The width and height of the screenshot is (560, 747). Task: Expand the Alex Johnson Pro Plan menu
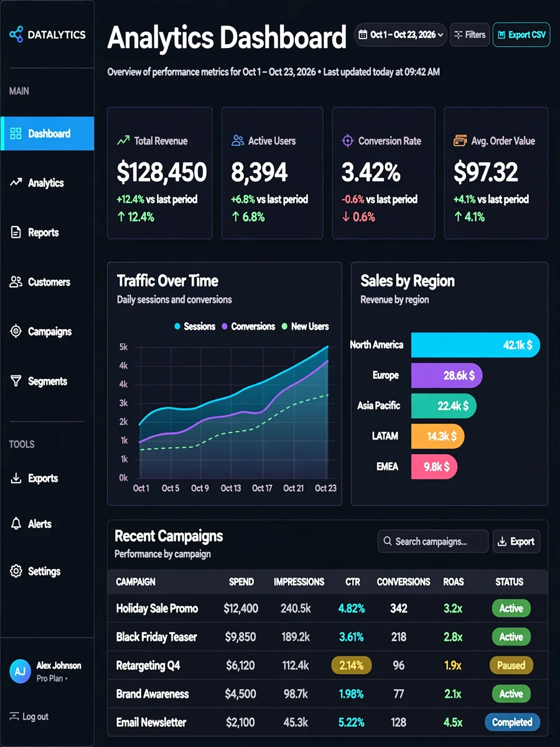click(47, 671)
